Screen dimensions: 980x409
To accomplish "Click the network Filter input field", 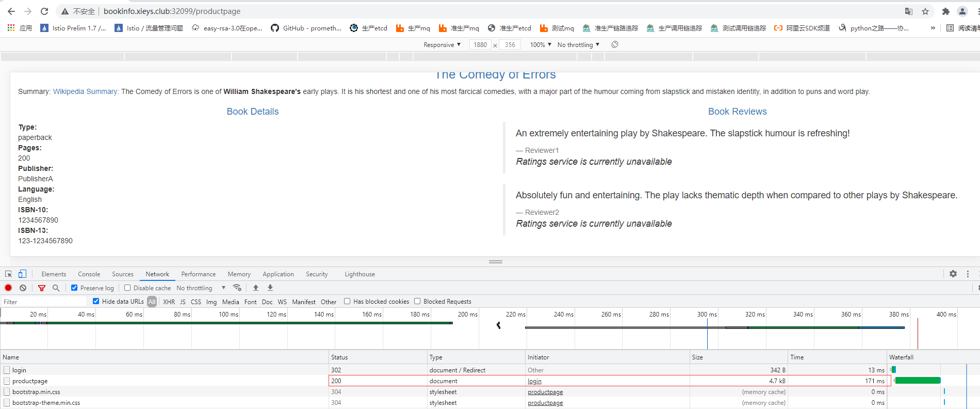I will [44, 302].
